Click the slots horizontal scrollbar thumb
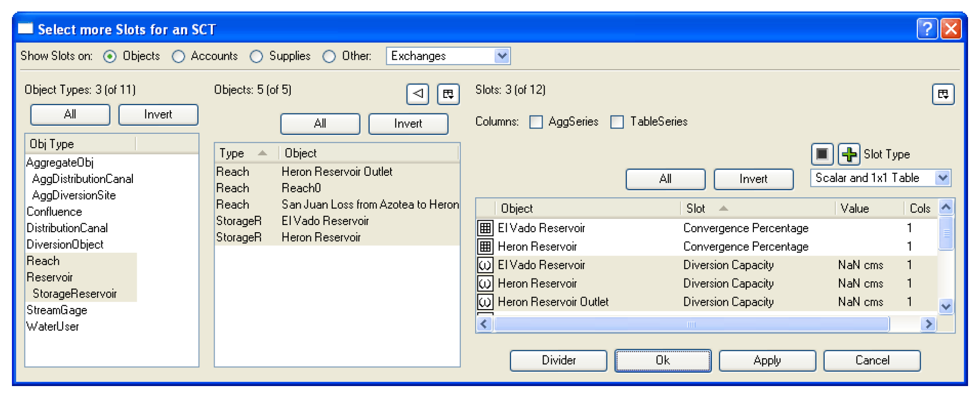Viewport: 980px width, 398px height. pyautogui.click(x=691, y=324)
